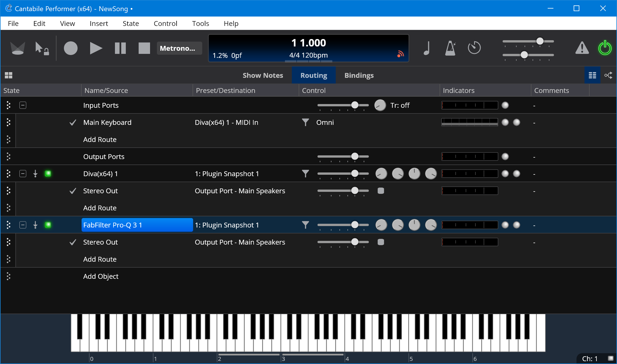Click the Input Ports gain slider

click(x=343, y=105)
